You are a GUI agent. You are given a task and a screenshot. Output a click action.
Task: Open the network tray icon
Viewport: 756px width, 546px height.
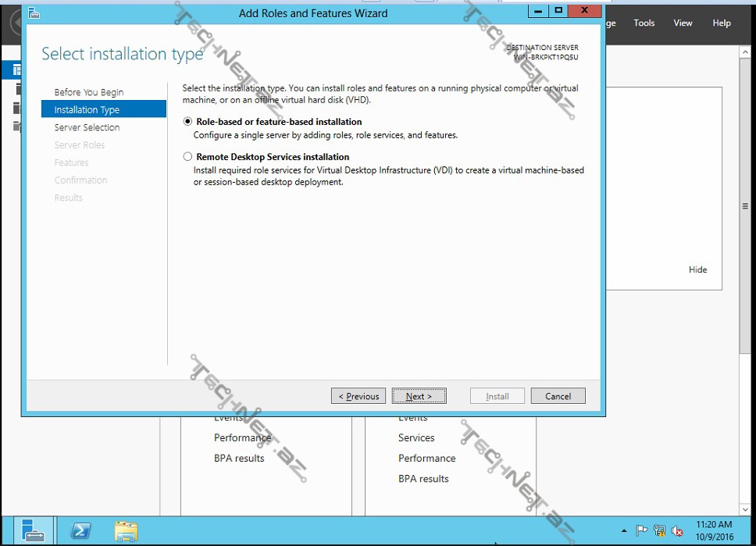tap(659, 531)
